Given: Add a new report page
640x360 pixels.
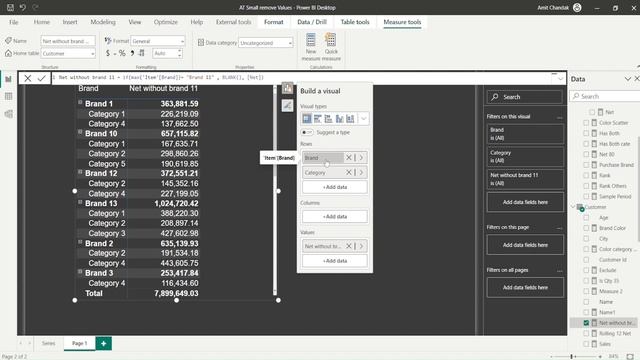Looking at the screenshot, I should [x=104, y=343].
